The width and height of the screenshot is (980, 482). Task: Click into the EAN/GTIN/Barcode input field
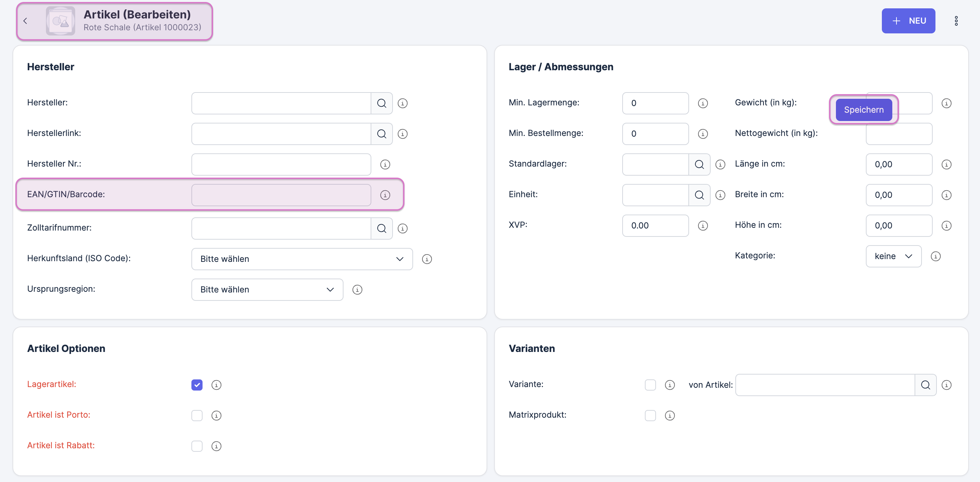point(281,195)
